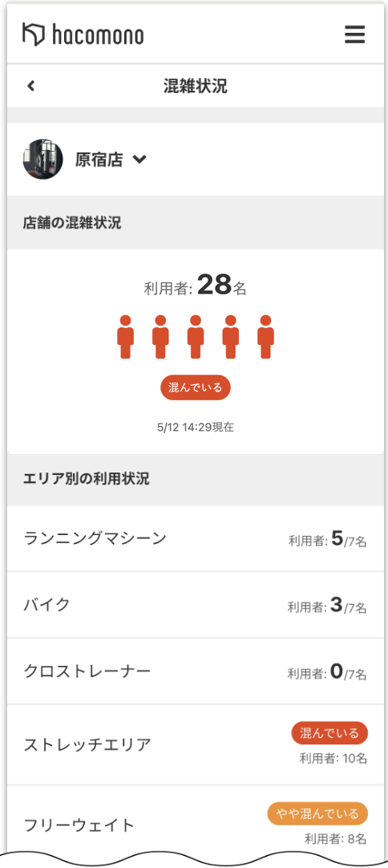Open the ランニングマシーン area row

[x=195, y=538]
